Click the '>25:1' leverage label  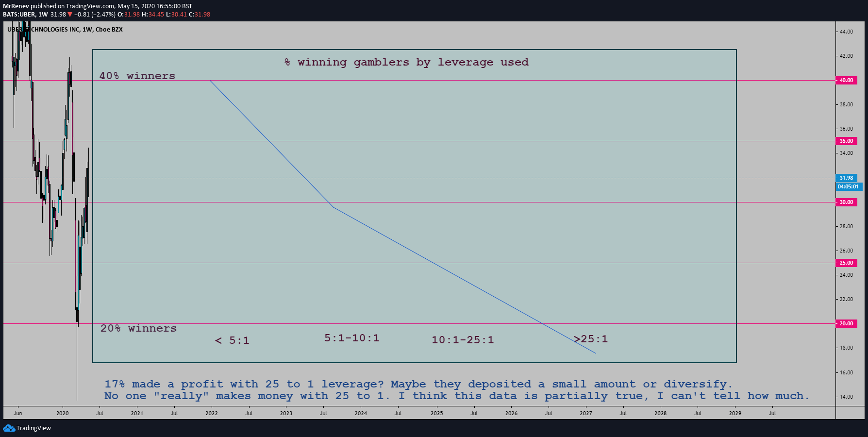coord(591,339)
